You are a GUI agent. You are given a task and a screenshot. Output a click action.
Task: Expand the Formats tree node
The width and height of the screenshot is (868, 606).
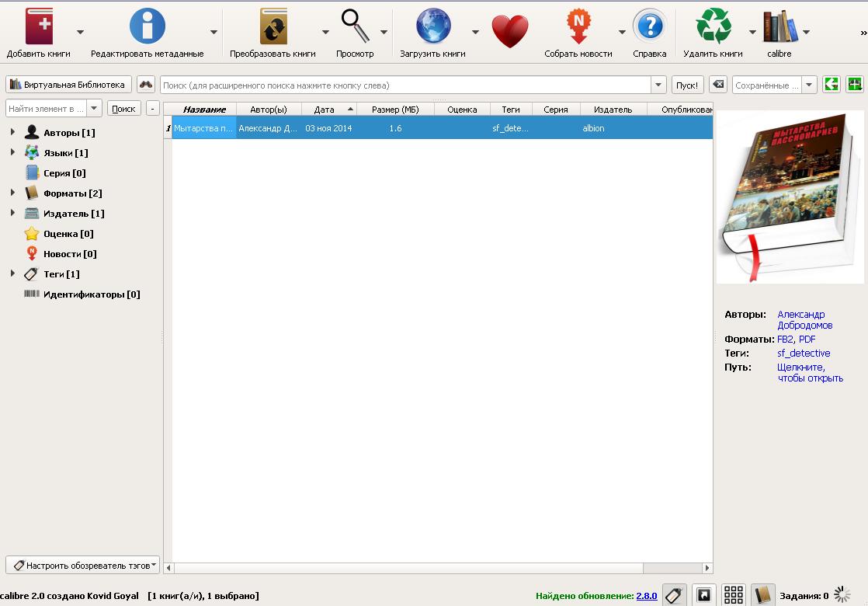(12, 193)
